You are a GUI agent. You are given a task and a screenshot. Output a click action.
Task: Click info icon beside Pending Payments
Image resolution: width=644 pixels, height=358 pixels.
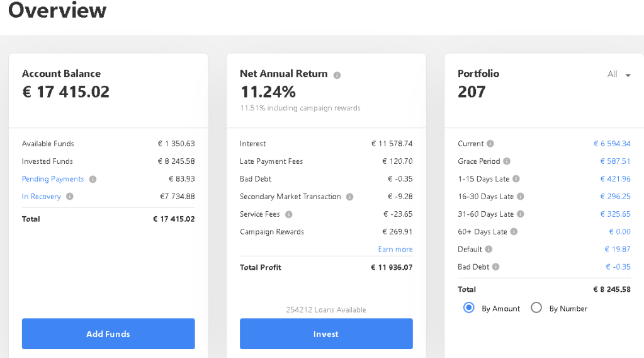93,179
